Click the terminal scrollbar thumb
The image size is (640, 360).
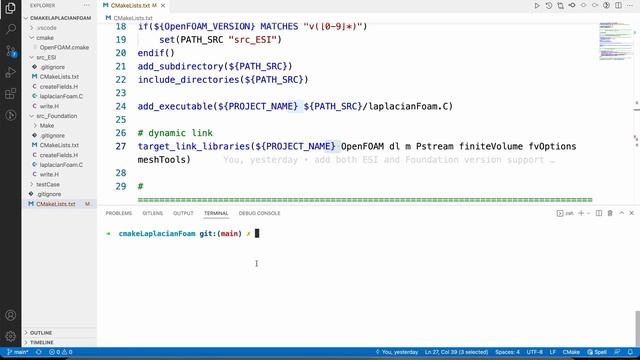[637, 329]
